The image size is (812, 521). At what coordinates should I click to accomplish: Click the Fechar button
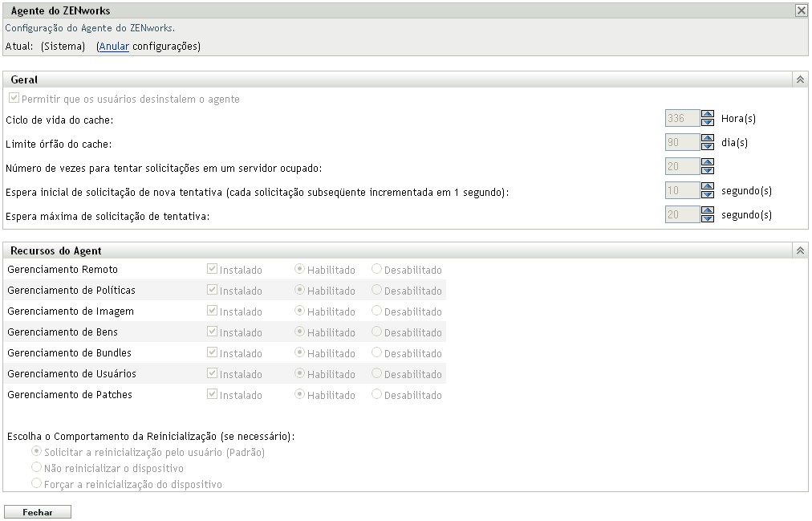(x=37, y=512)
